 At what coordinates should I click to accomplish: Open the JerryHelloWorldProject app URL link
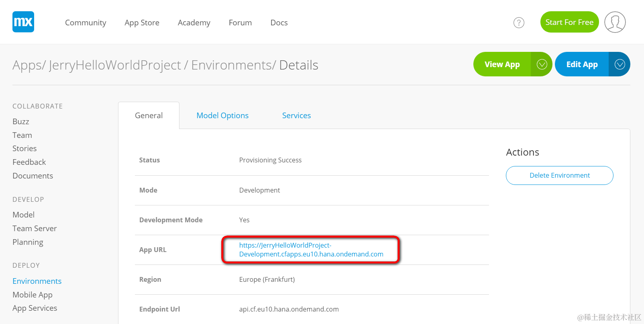coord(311,250)
